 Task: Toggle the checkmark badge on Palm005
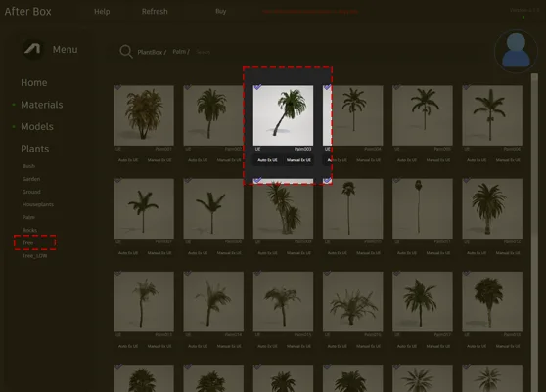pyautogui.click(x=396, y=87)
